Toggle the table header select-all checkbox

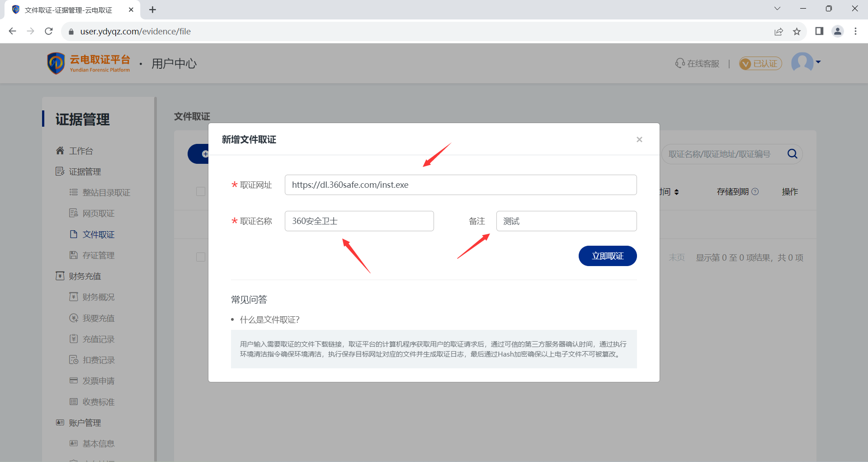click(x=201, y=191)
